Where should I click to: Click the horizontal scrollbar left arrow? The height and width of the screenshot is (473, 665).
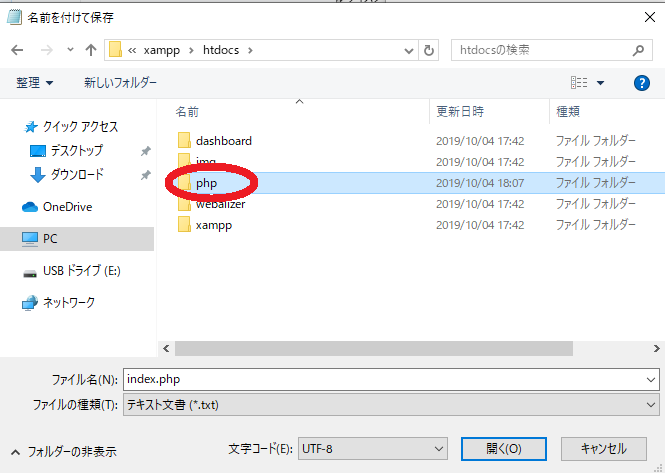pos(166,349)
